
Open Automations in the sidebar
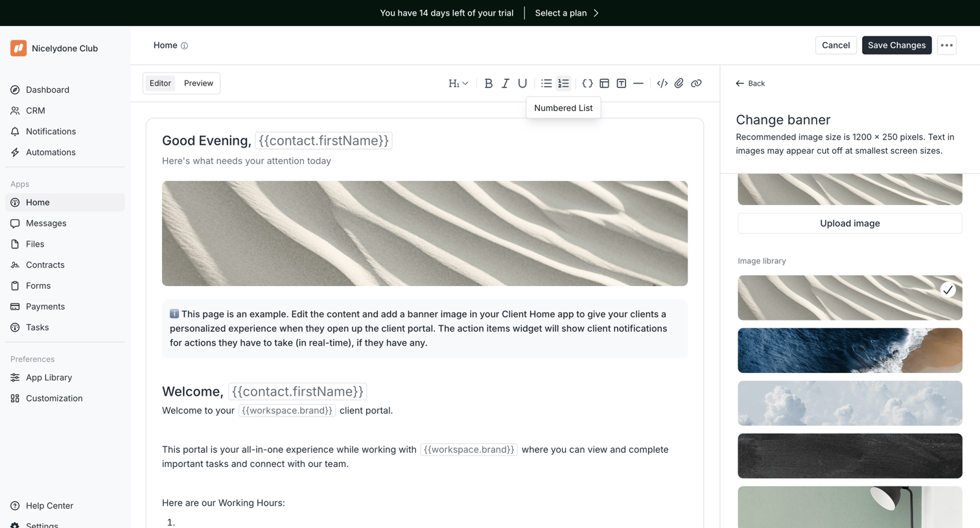[x=65, y=152]
